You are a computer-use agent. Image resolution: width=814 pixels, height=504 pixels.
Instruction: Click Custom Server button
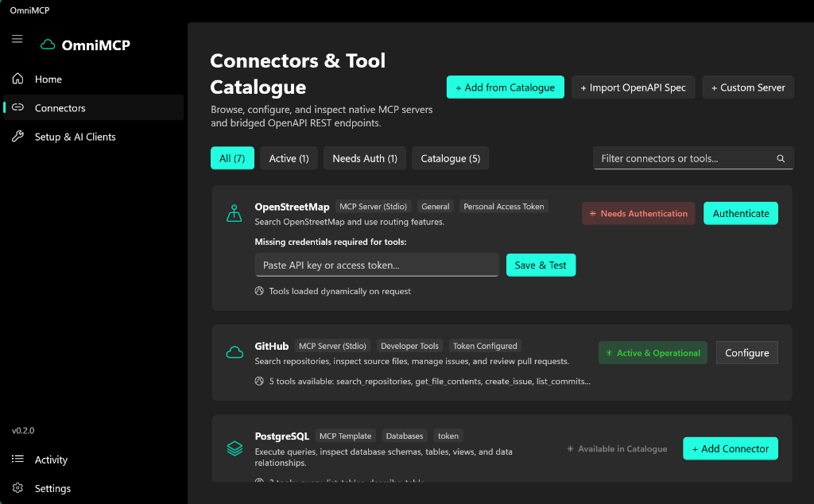[x=748, y=87]
